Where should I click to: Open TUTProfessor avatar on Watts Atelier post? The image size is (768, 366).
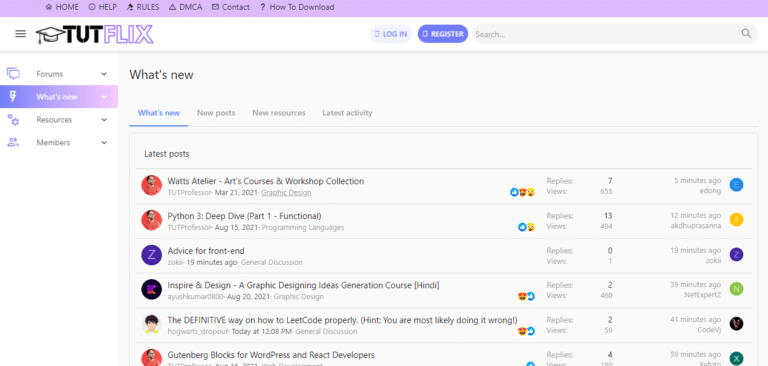pos(151,185)
